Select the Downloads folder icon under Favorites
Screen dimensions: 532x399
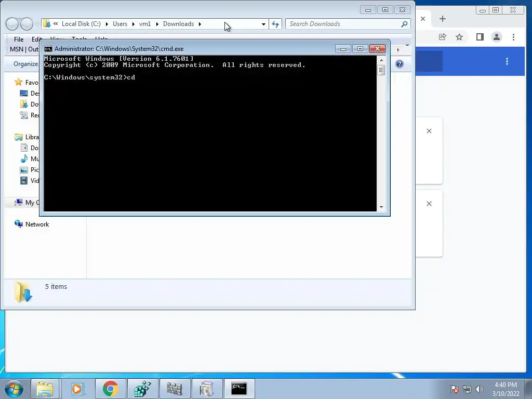click(24, 104)
